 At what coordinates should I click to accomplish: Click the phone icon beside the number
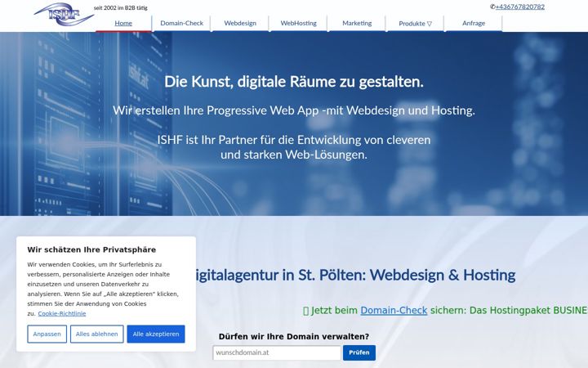[x=492, y=7]
